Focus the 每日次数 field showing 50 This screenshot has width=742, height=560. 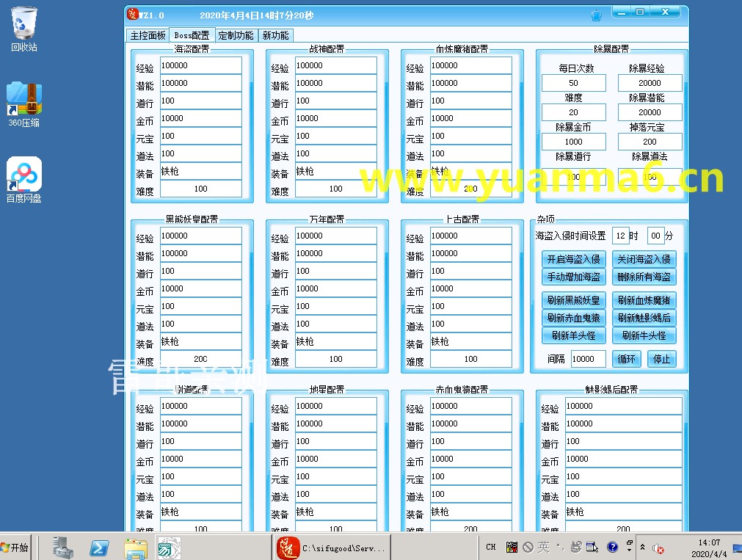573,83
